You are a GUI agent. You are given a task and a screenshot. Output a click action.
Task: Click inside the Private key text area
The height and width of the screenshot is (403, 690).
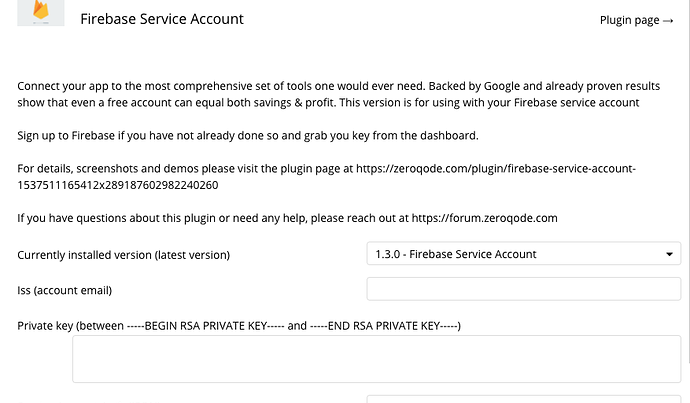pyautogui.click(x=377, y=359)
